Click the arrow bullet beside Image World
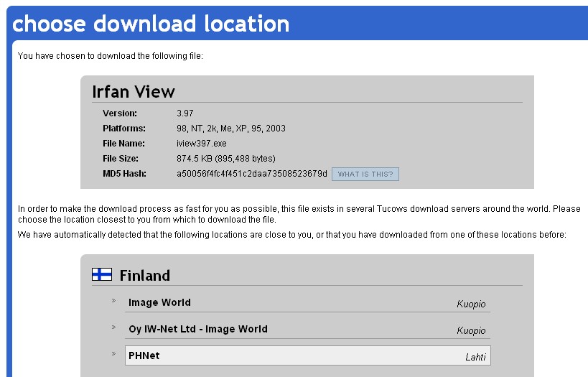The height and width of the screenshot is (377, 588). pyautogui.click(x=113, y=300)
